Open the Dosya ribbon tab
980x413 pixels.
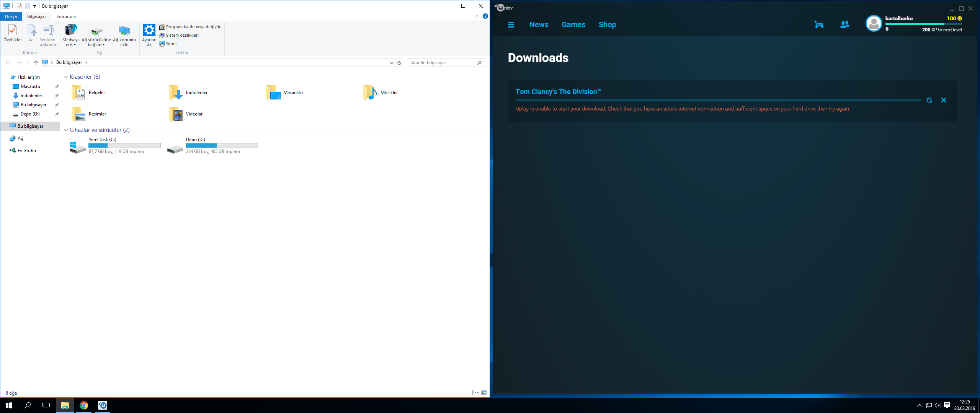click(x=11, y=16)
